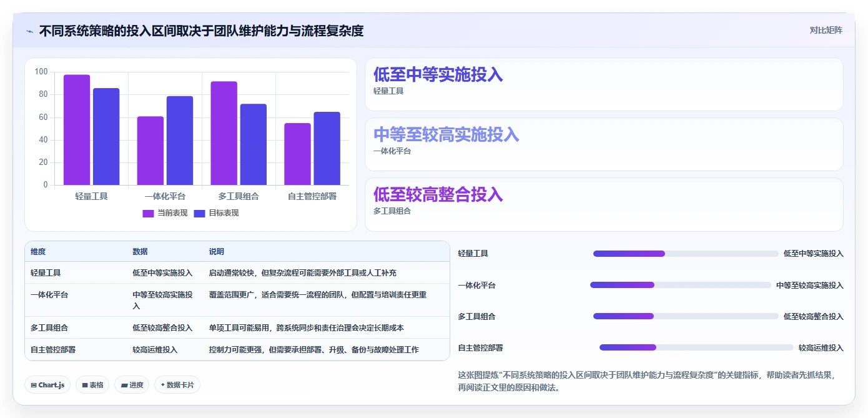This screenshot has width=868, height=418.
Task: Click the 多工具组合 progress bar
Action: click(686, 316)
